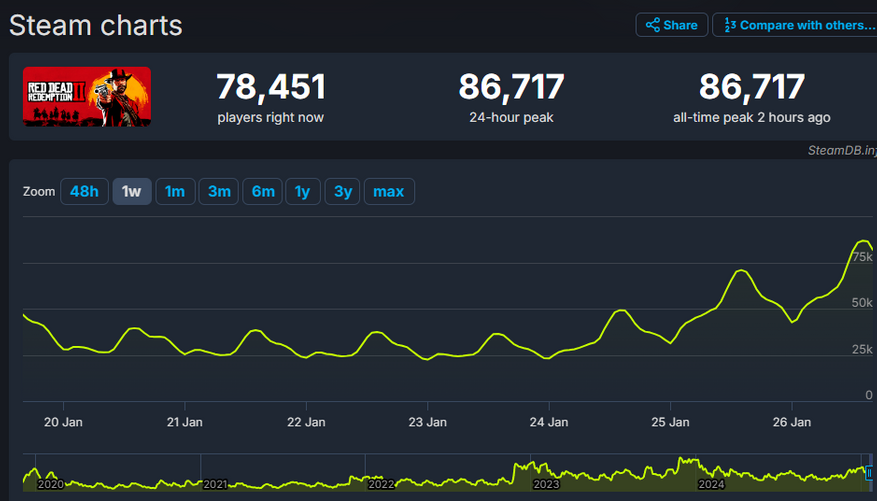Viewport: 877px width, 501px height.
Task: Open Red Dead Redemption II game thumbnail
Action: [x=87, y=97]
